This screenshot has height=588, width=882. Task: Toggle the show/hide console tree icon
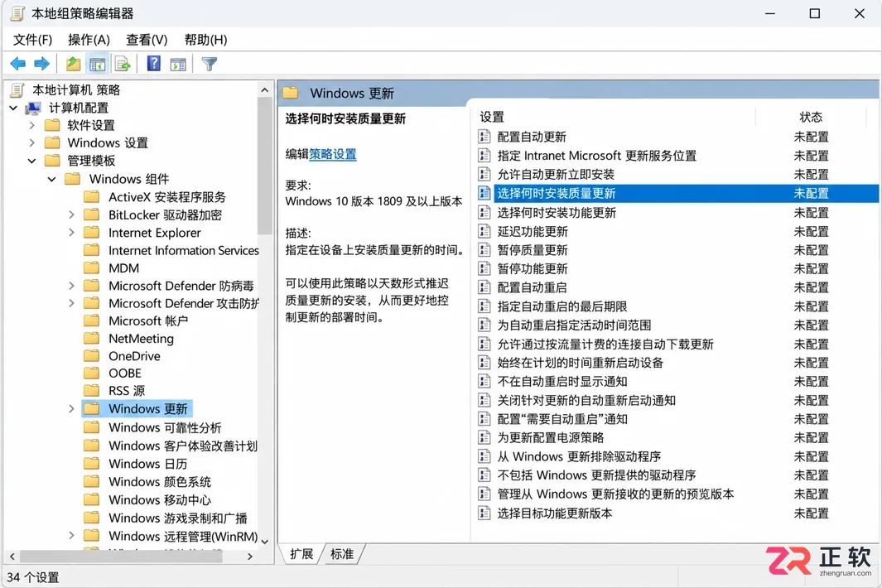point(98,64)
